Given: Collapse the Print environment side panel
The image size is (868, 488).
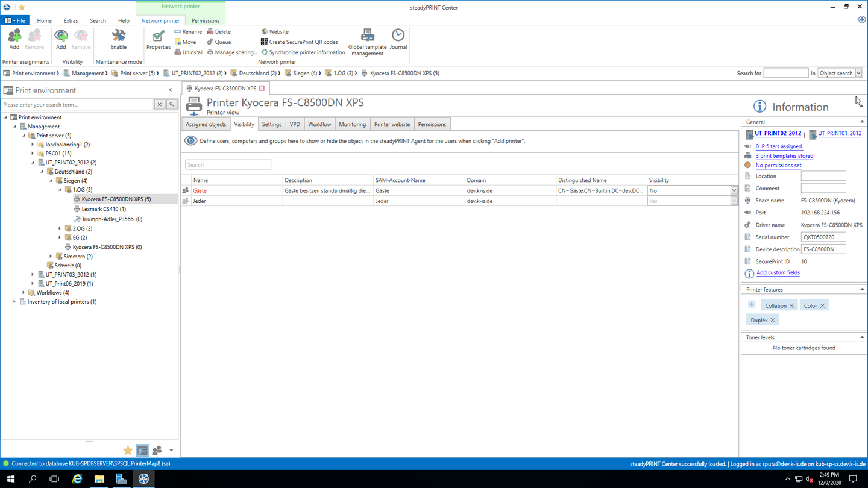Looking at the screenshot, I should (171, 90).
